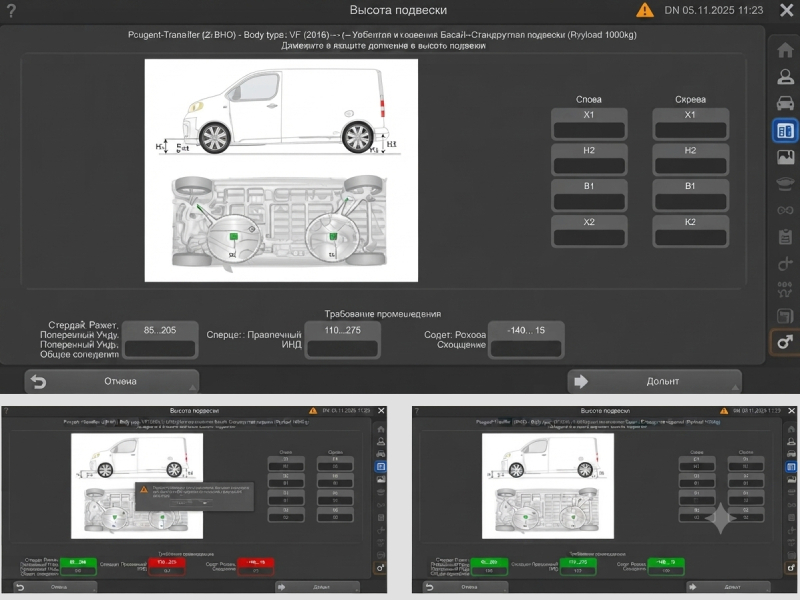The height and width of the screenshot is (600, 800).
Task: Close the main Высота подвески window
Action: click(786, 10)
